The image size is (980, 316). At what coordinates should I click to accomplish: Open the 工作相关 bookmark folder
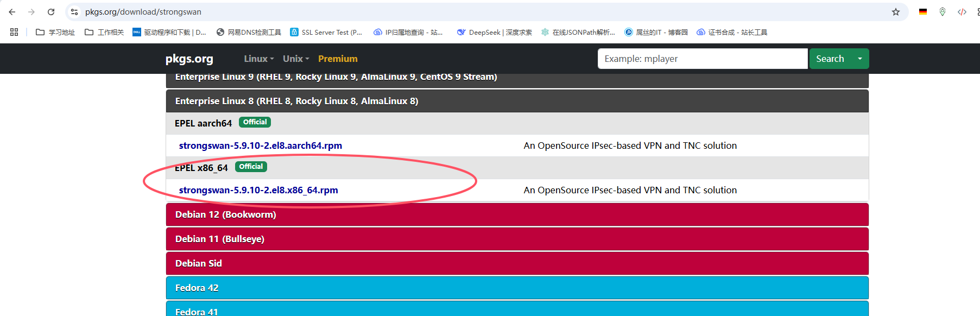coord(104,33)
